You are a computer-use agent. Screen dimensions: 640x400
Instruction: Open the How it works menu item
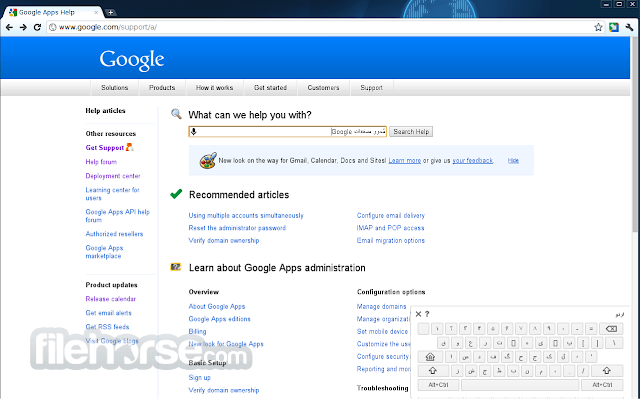click(215, 88)
